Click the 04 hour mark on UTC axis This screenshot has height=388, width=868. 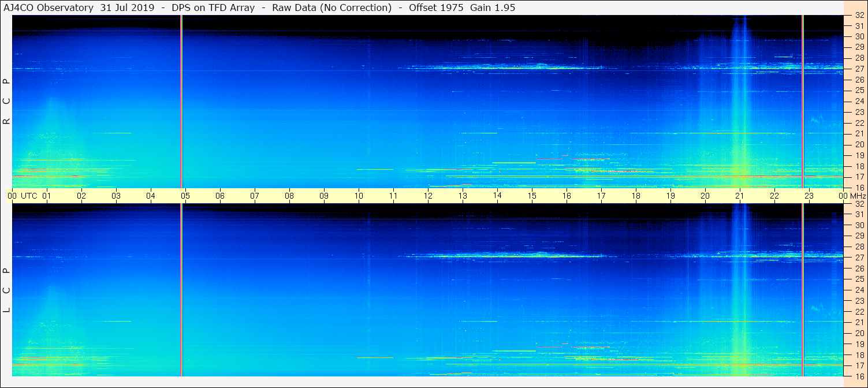tap(151, 196)
